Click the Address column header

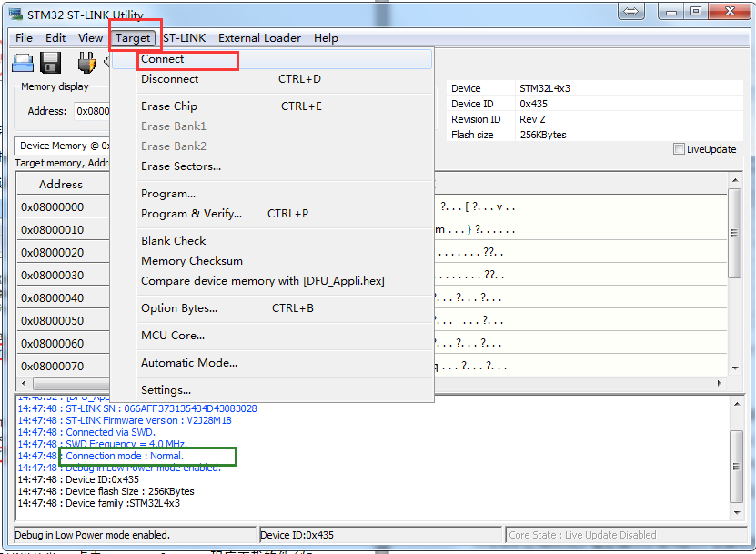pos(63,184)
